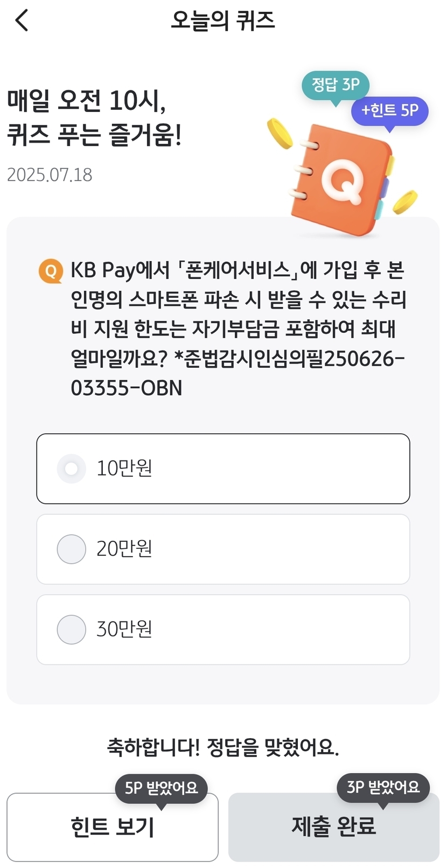The image size is (447, 868).
Task: Choose the 30만원 radio option
Action: pyautogui.click(x=72, y=629)
